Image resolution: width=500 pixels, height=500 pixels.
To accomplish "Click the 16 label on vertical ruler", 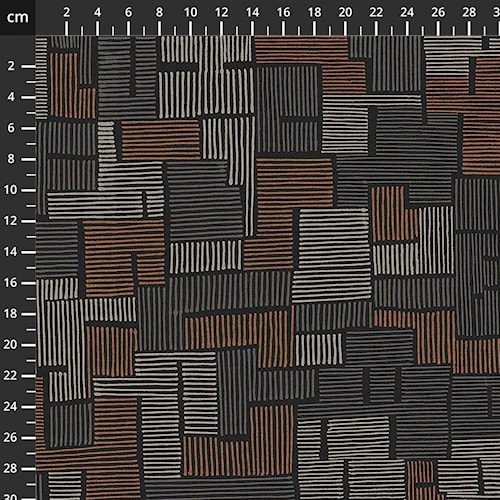I will pos(10,283).
